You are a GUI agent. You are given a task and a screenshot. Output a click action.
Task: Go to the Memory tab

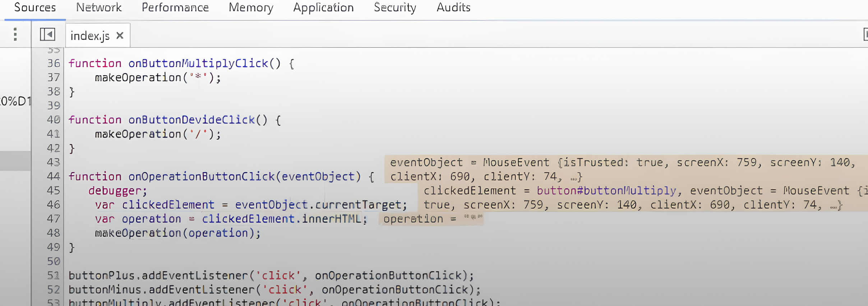coord(251,8)
